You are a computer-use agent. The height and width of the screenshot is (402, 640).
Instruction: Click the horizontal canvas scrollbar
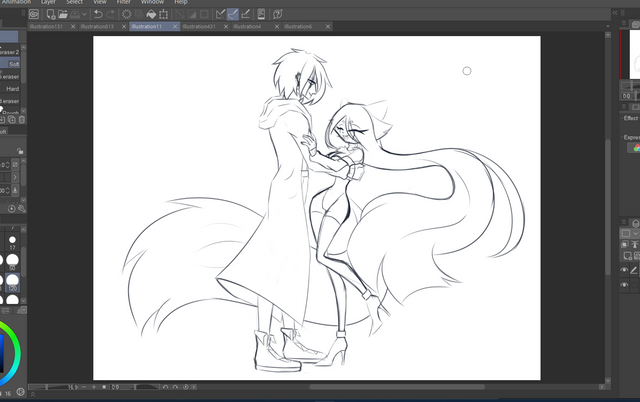tap(397, 387)
